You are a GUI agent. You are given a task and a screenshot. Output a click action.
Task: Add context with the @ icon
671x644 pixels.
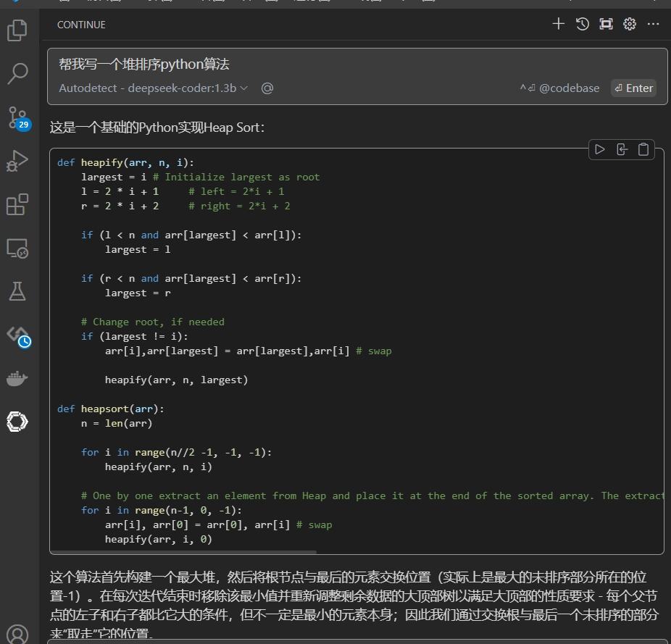tap(267, 88)
